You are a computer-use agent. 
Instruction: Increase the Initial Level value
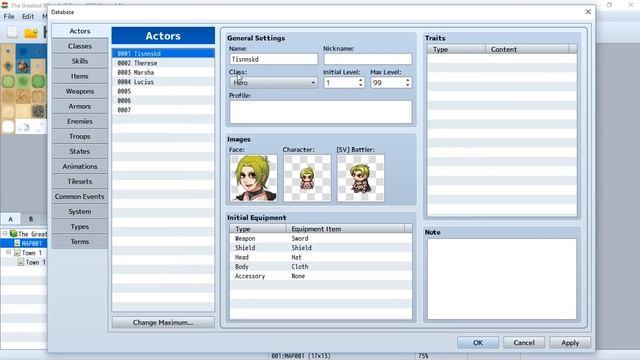coord(361,80)
